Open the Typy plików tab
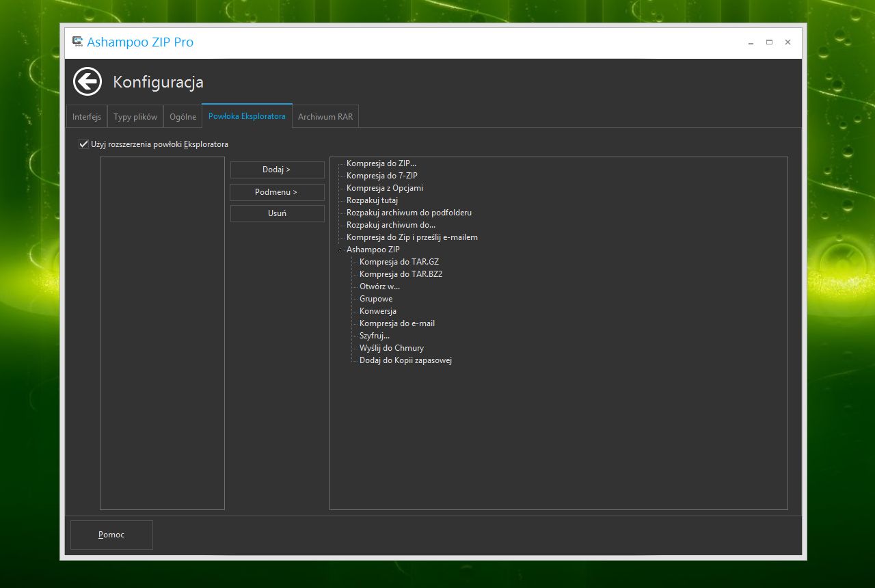 coord(135,117)
